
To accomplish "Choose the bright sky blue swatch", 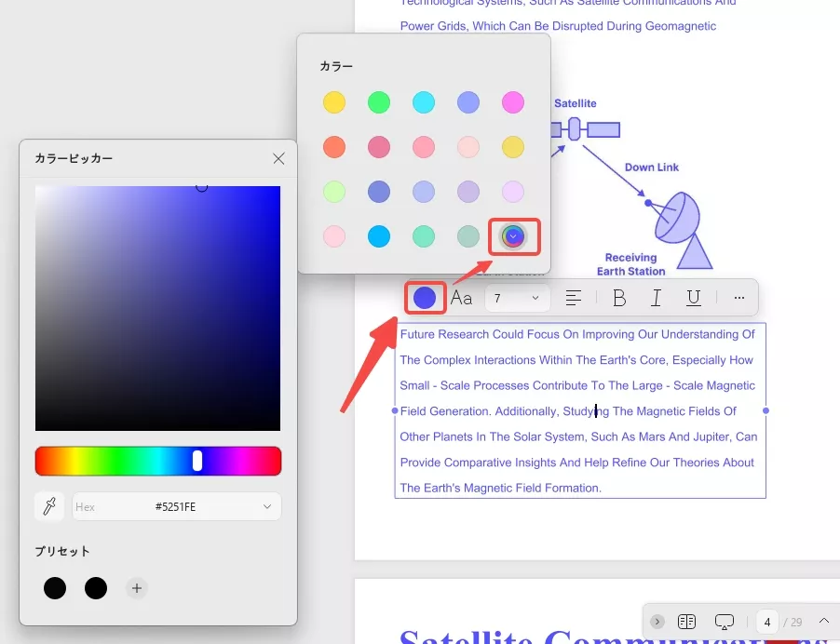I will coord(379,236).
